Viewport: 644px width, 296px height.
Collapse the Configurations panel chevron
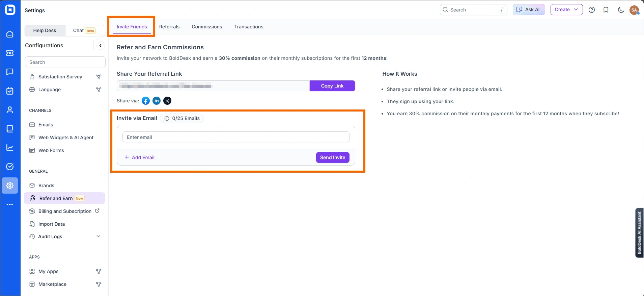click(x=101, y=46)
